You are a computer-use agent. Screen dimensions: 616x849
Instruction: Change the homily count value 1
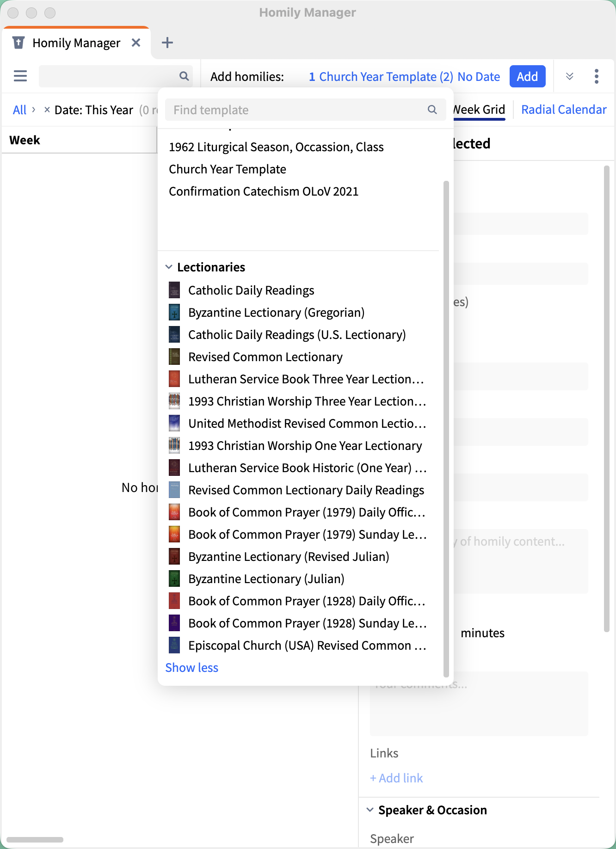[312, 76]
